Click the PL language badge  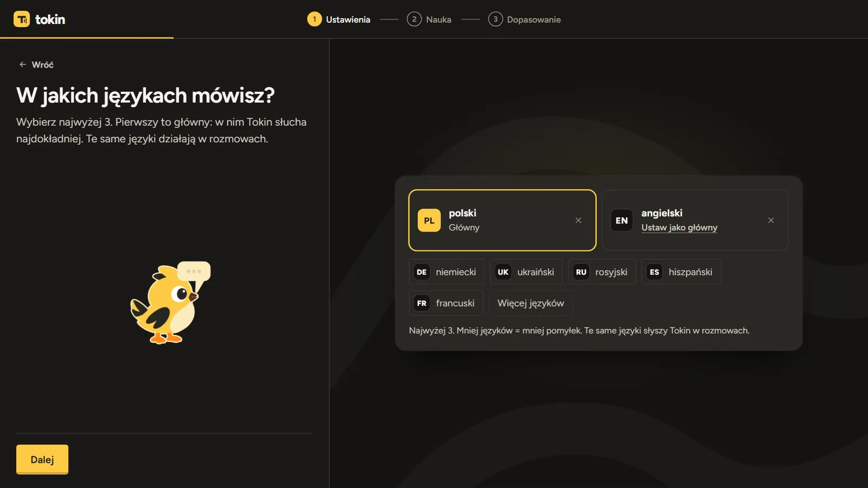(x=429, y=220)
